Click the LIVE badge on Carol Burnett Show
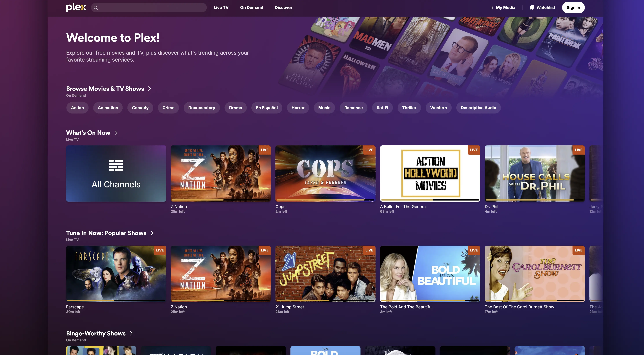This screenshot has width=644, height=355. [578, 250]
